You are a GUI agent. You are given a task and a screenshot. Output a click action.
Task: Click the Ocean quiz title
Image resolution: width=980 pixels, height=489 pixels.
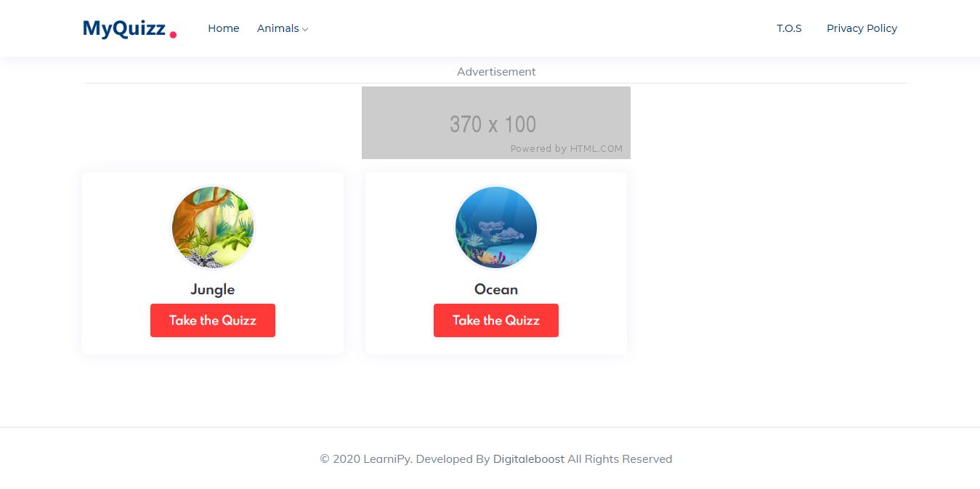(x=496, y=289)
